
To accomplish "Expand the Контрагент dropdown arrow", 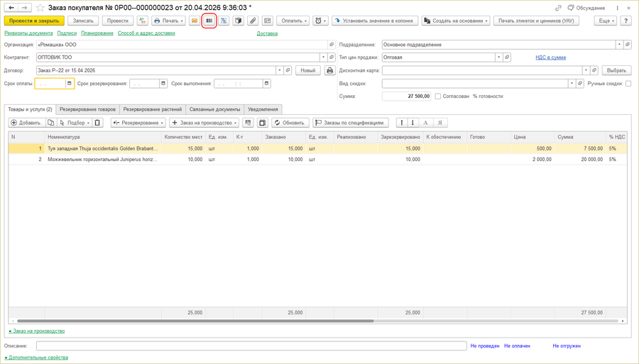I will (323, 57).
